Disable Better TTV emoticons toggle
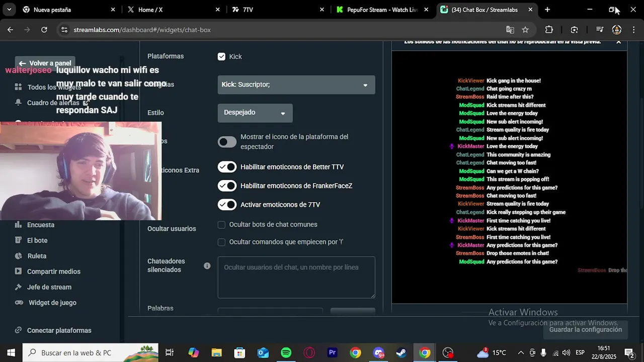The height and width of the screenshot is (362, 644). tap(227, 167)
